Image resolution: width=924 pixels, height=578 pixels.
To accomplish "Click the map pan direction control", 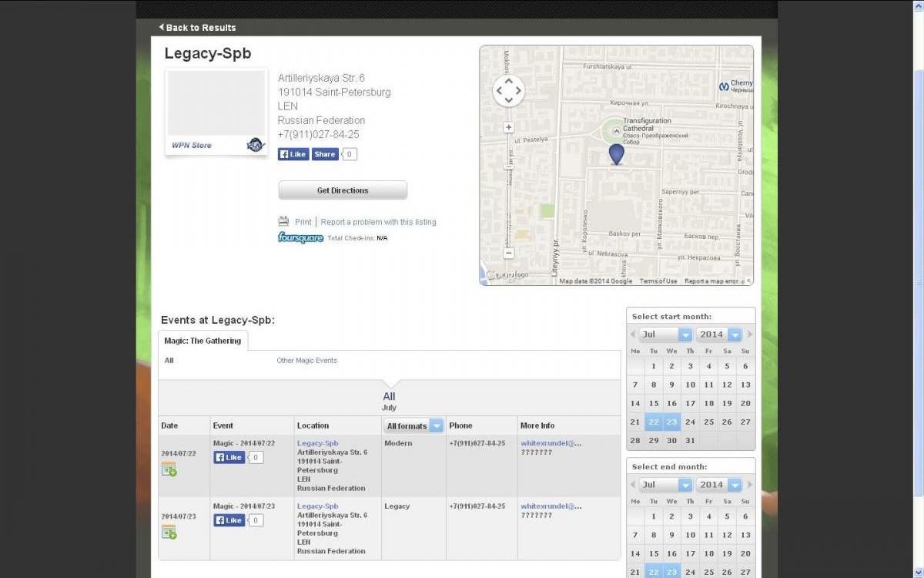I will [x=508, y=91].
